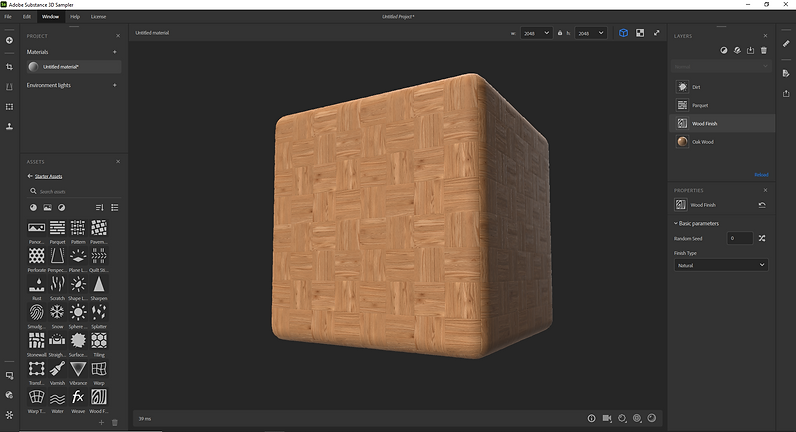Pick the Sphere Light asset
796x432 pixels.
78,312
